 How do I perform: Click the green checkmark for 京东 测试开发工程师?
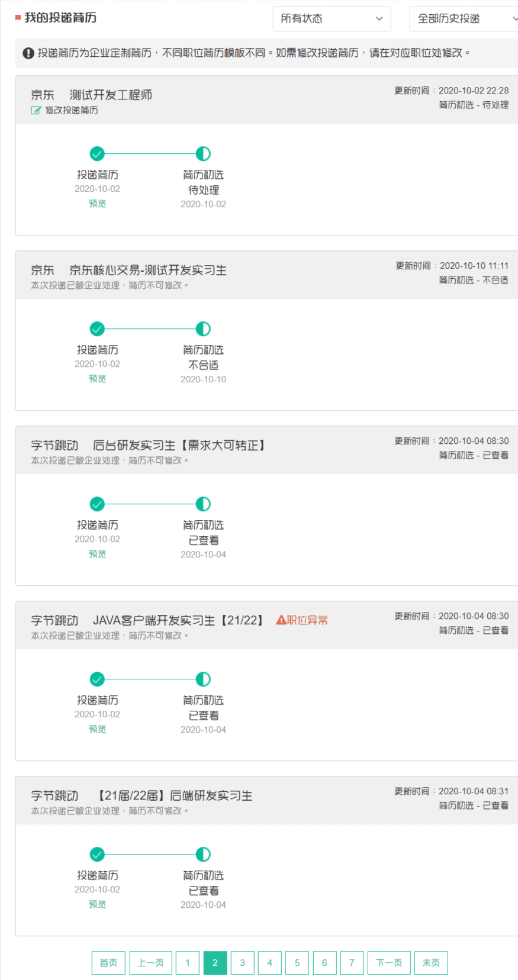click(x=97, y=154)
